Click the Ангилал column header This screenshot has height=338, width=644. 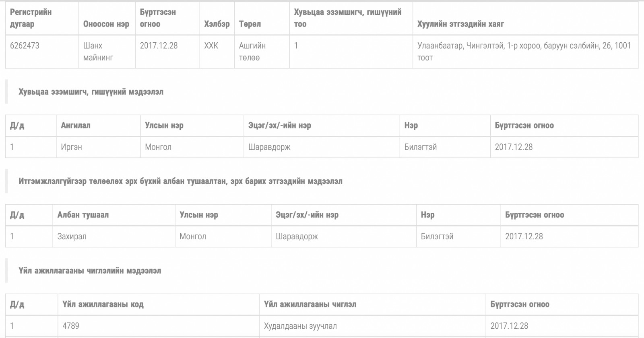(76, 125)
